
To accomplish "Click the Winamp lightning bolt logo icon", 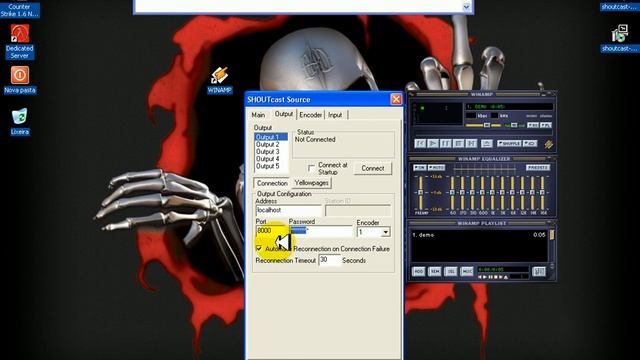I will pyautogui.click(x=548, y=144).
